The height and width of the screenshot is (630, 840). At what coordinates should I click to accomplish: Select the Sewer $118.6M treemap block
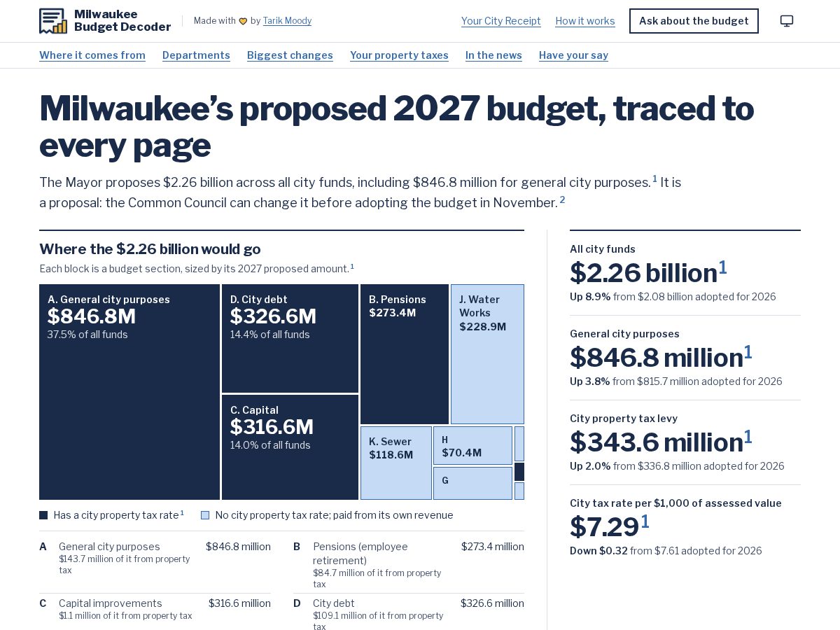point(396,463)
